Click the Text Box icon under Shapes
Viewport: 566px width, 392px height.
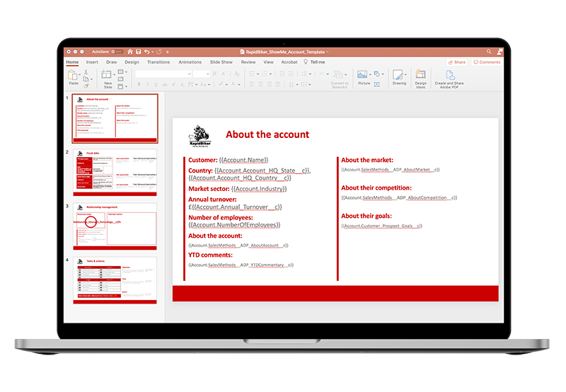coord(377,84)
